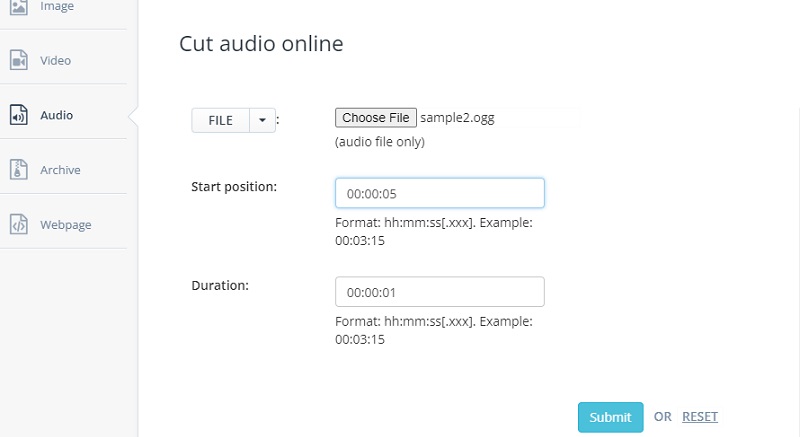The width and height of the screenshot is (800, 437).
Task: Click the Webpage code icon
Action: tap(18, 225)
